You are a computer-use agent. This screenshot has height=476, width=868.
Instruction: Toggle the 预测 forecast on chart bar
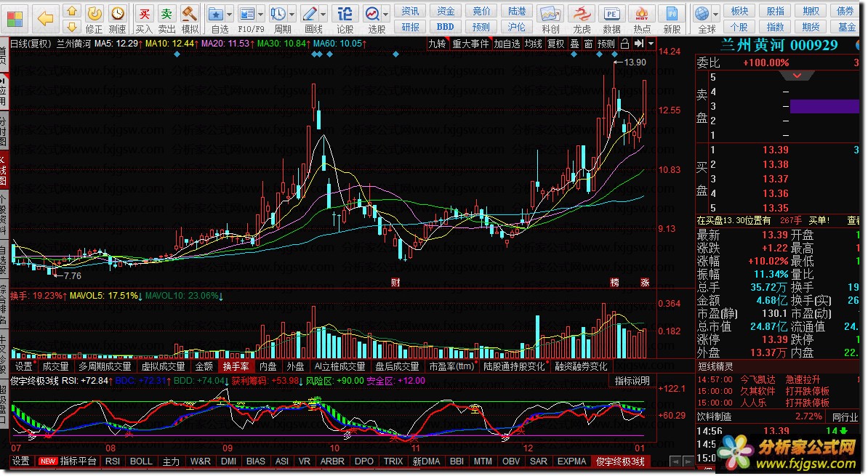(x=606, y=44)
